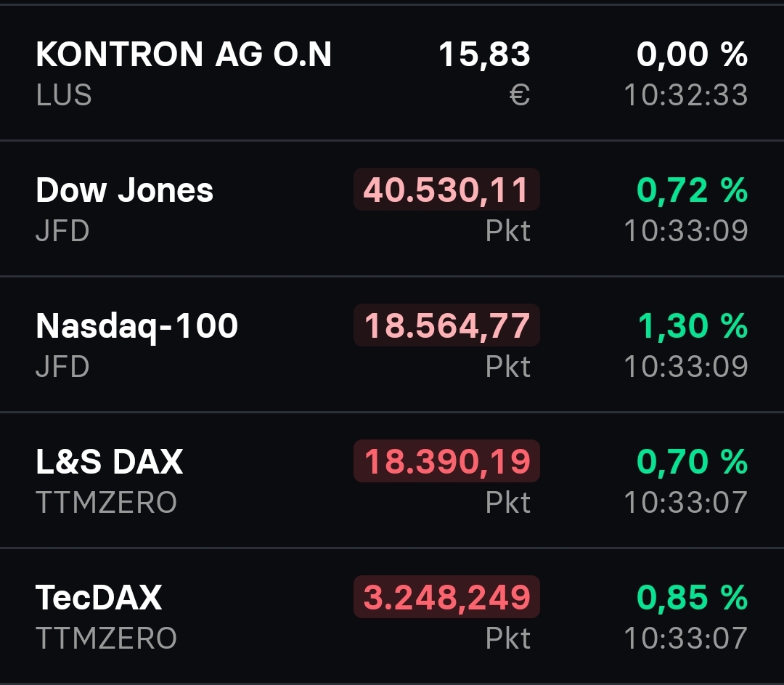The height and width of the screenshot is (685, 784).
Task: Tap the Euro currency symbol for KONTRON
Action: pos(520,95)
